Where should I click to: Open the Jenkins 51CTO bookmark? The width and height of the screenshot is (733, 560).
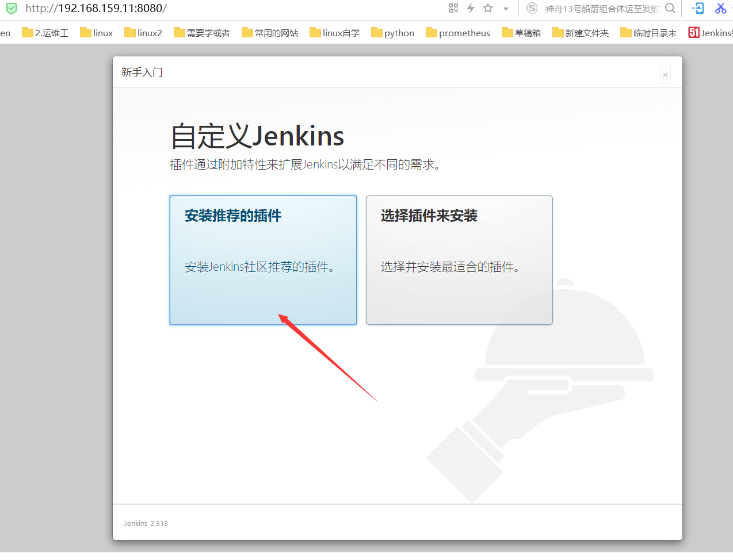[x=711, y=33]
